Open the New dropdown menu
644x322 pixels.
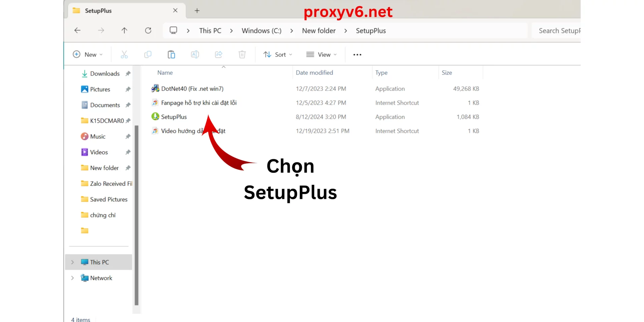[x=88, y=54]
